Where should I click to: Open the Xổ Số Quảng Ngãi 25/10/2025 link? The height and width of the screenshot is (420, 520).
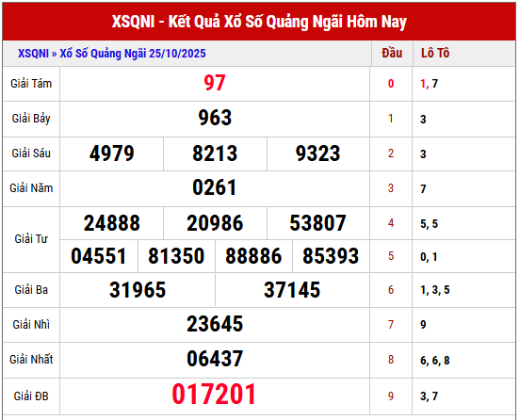coord(133,54)
